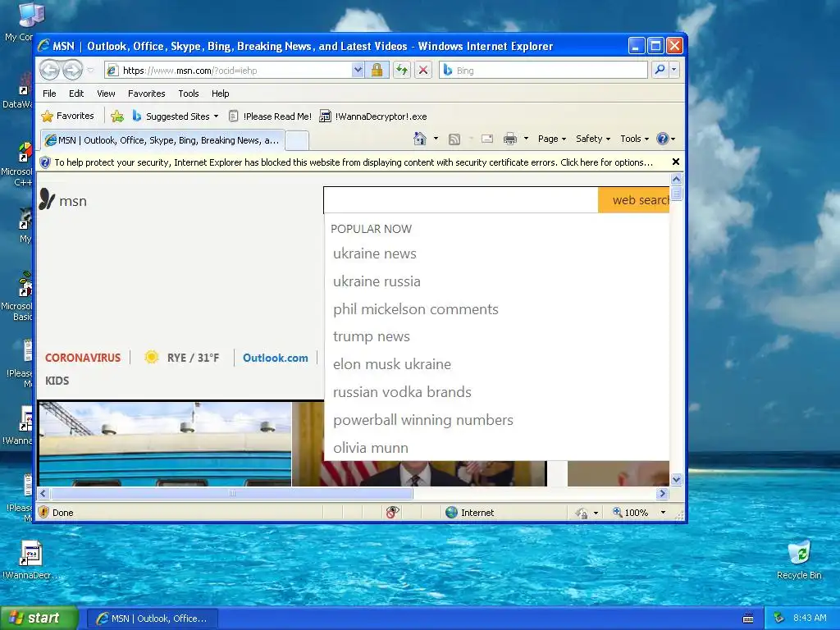Click the KIDS link

pos(57,381)
